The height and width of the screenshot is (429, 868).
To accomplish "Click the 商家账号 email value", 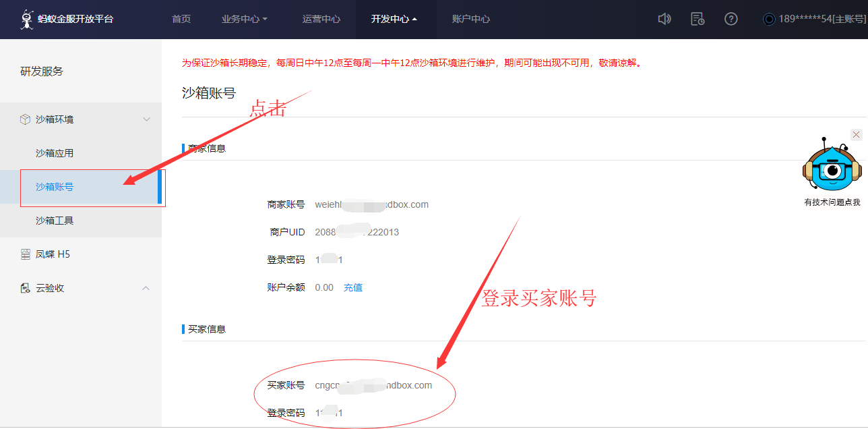I will [372, 204].
